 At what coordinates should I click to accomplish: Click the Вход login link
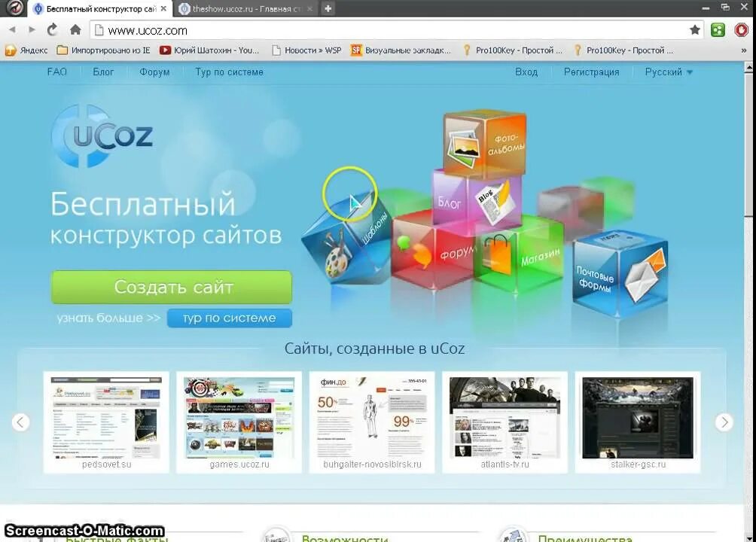point(526,72)
